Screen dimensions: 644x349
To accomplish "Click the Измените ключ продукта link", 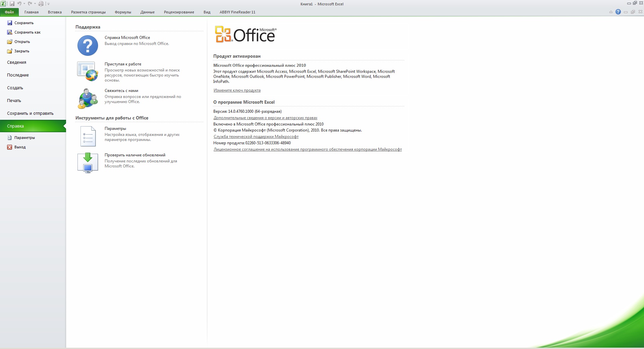I will coord(237,90).
